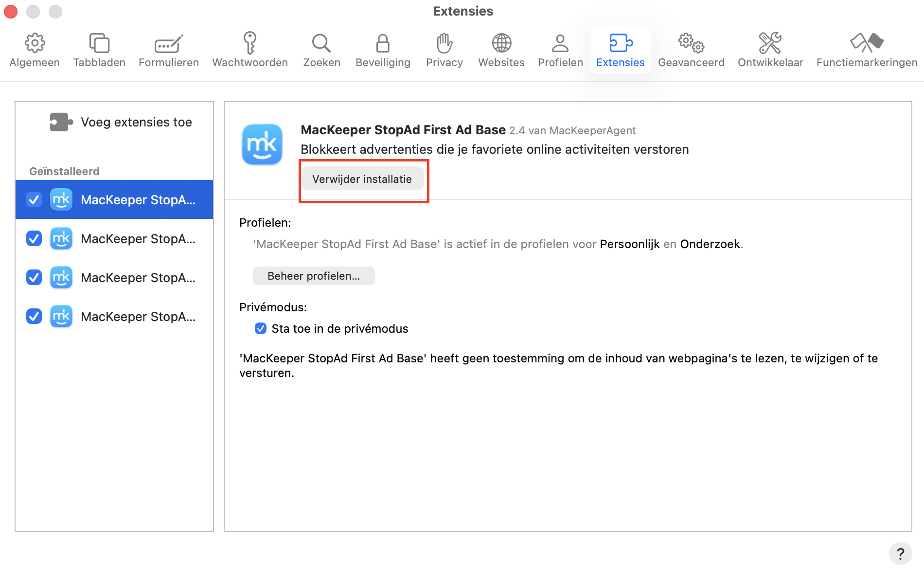
Task: Click the Websites globe icon
Action: [x=501, y=44]
